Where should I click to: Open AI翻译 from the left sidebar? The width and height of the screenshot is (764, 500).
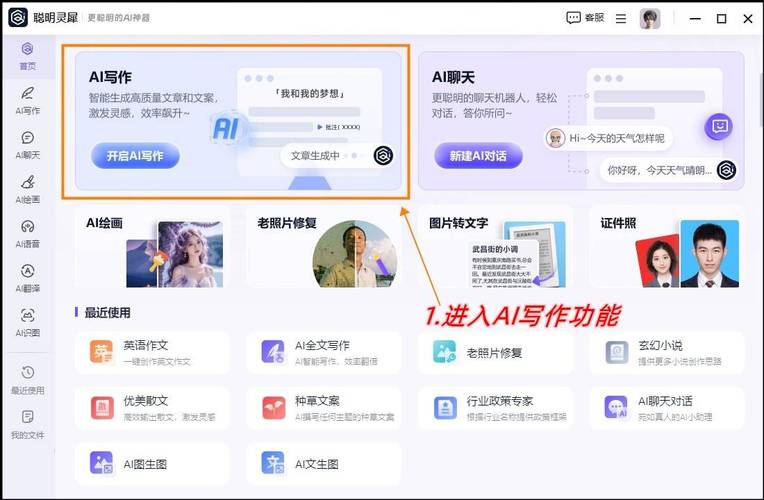click(x=27, y=278)
